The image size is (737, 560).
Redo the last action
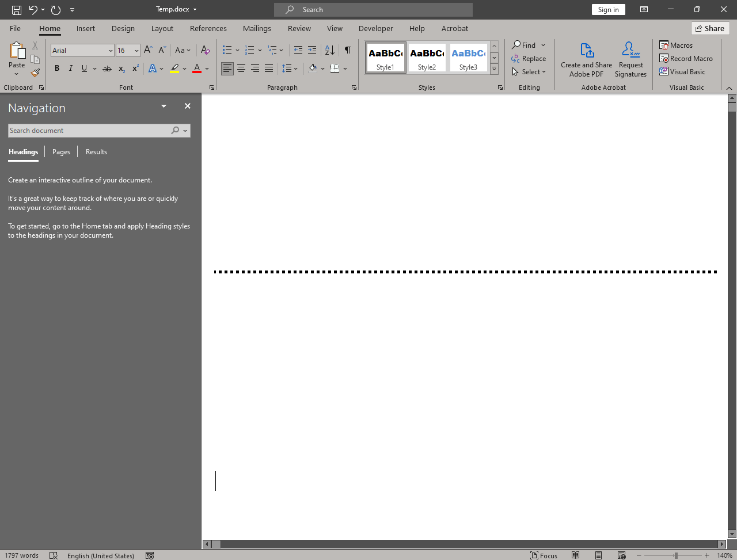pos(56,10)
